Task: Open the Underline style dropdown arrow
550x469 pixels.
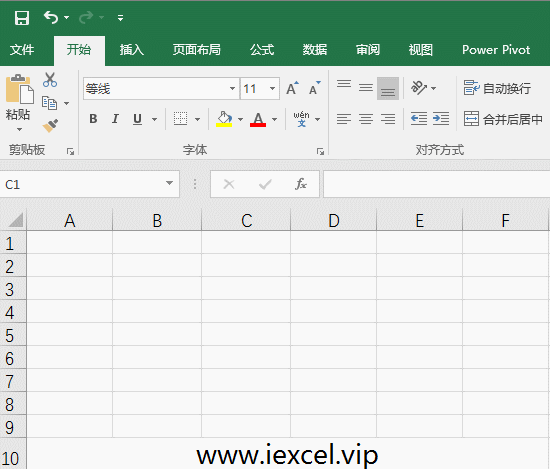Action: coord(154,119)
